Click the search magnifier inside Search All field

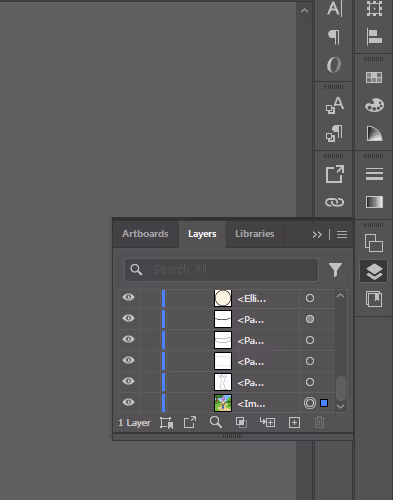(136, 269)
